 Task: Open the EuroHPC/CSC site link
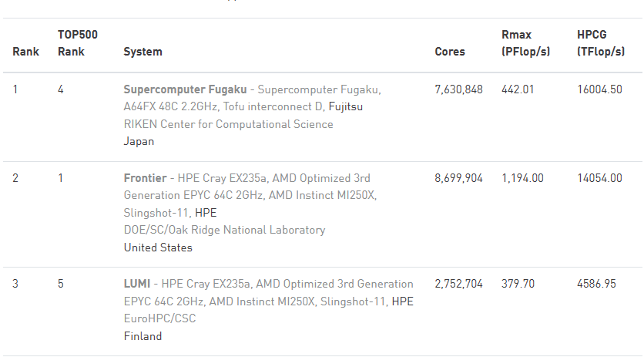pyautogui.click(x=159, y=318)
